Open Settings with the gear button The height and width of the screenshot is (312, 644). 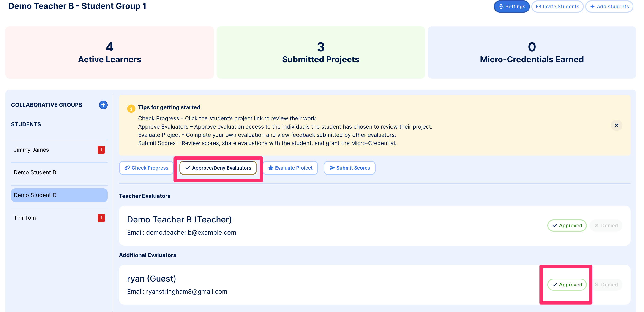511,6
